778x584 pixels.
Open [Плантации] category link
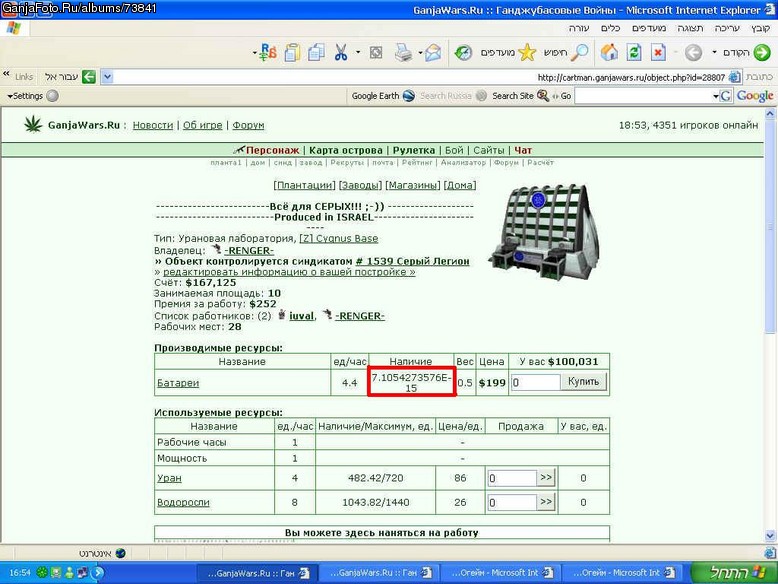pyautogui.click(x=305, y=185)
